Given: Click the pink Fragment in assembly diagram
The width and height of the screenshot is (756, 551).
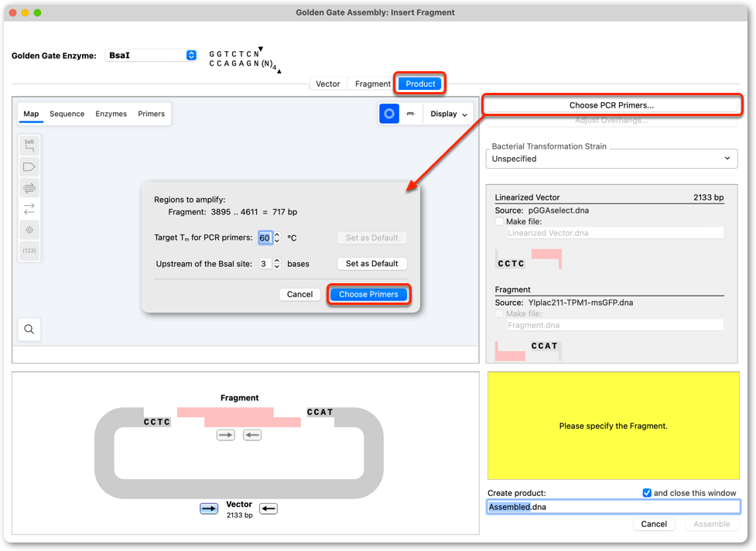Looking at the screenshot, I should click(239, 417).
